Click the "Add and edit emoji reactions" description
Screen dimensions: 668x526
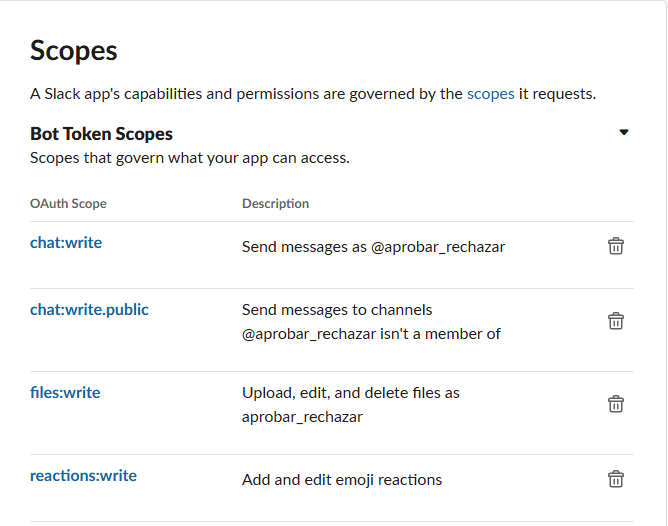342,480
